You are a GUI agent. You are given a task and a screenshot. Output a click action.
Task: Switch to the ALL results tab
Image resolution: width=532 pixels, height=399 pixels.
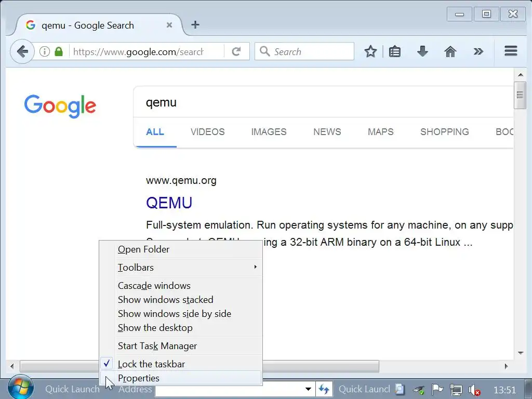pyautogui.click(x=155, y=131)
